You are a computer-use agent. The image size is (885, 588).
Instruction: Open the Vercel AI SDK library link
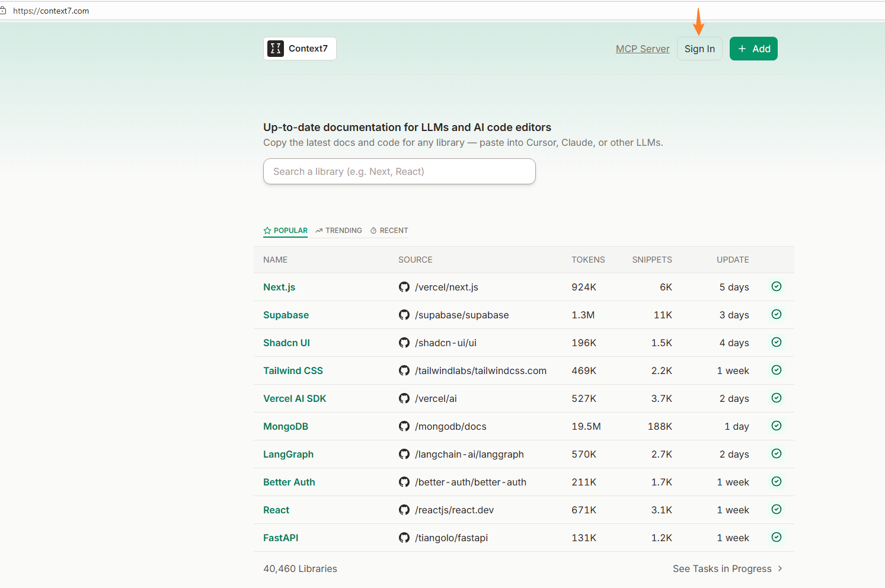[x=295, y=398]
